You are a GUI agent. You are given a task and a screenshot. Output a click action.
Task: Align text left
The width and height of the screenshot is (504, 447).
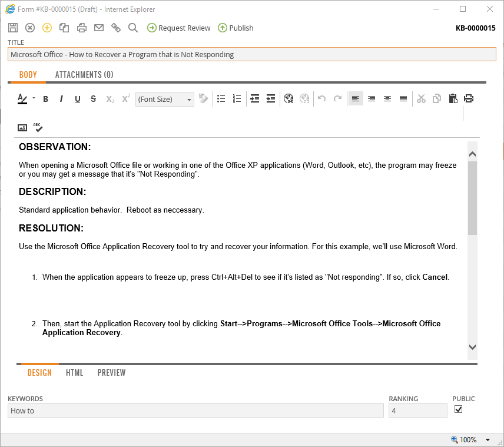click(x=356, y=99)
